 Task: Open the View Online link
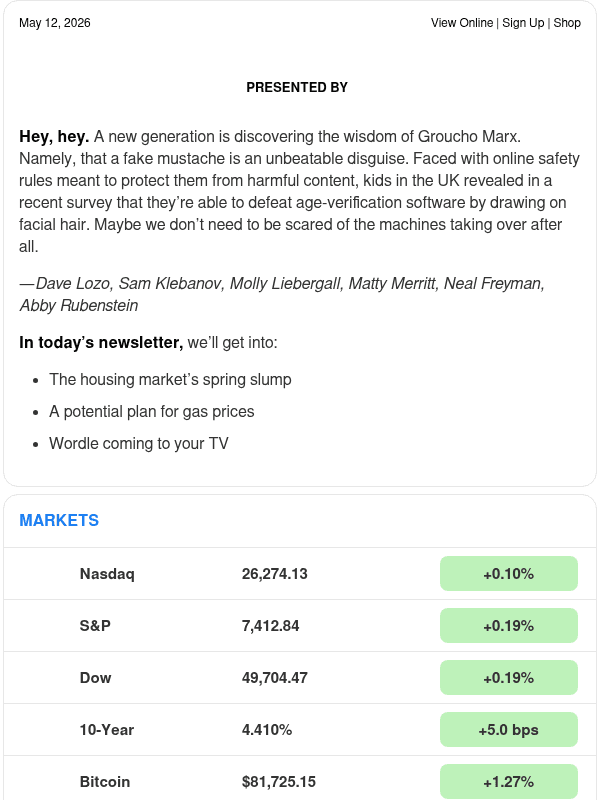[462, 23]
